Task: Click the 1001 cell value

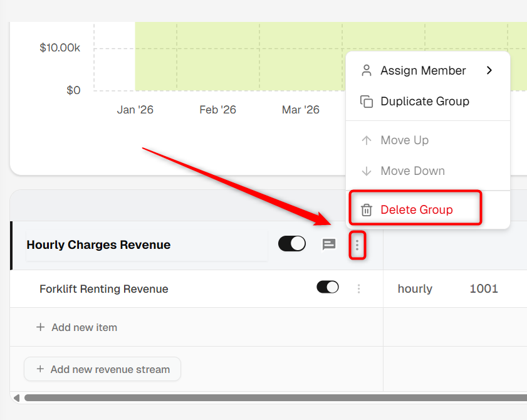Action: (484, 288)
